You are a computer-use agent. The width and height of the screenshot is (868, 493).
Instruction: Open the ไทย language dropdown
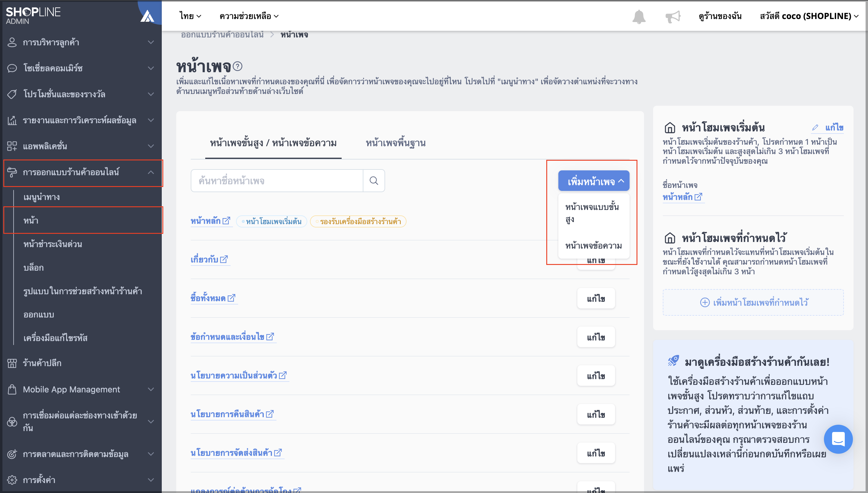tap(190, 16)
